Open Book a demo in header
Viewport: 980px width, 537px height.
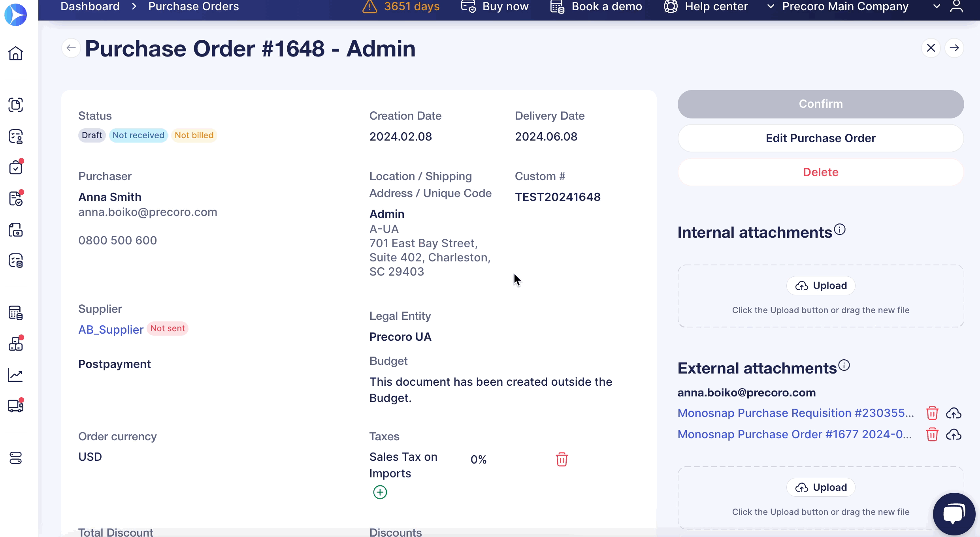(x=596, y=7)
